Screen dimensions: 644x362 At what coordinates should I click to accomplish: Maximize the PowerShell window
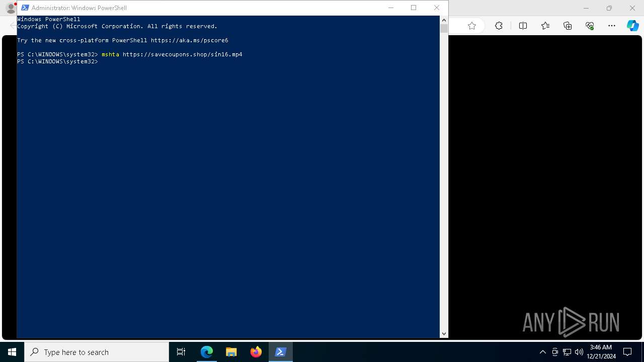pyautogui.click(x=414, y=8)
